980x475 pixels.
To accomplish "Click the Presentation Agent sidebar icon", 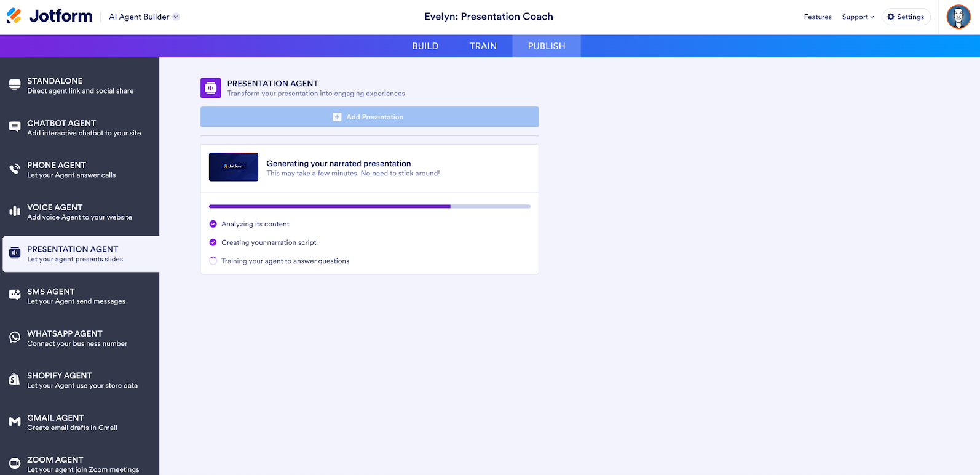I will point(15,253).
